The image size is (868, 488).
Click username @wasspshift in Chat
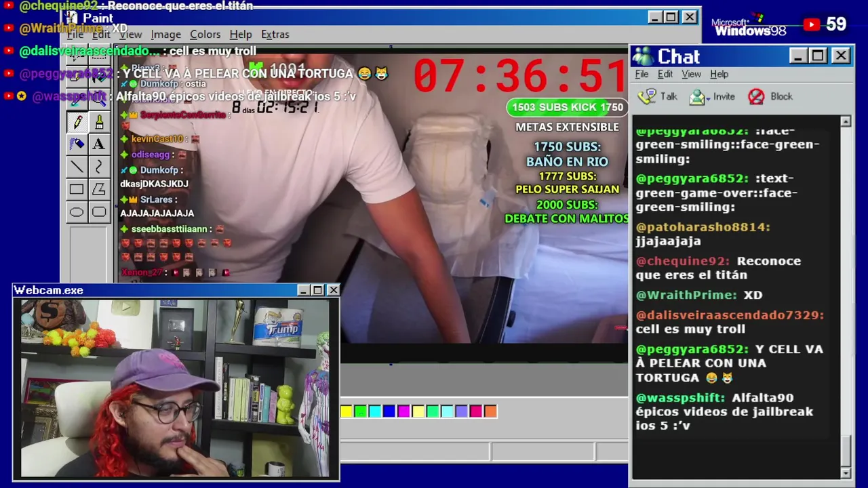click(x=680, y=398)
